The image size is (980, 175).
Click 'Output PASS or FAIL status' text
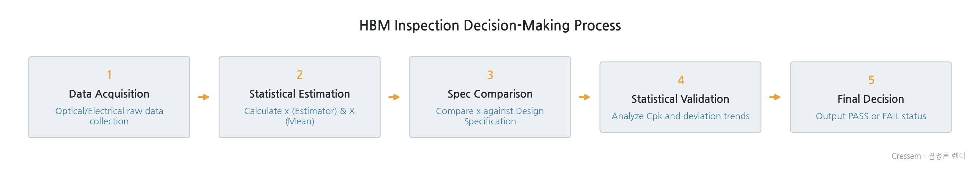pyautogui.click(x=871, y=116)
